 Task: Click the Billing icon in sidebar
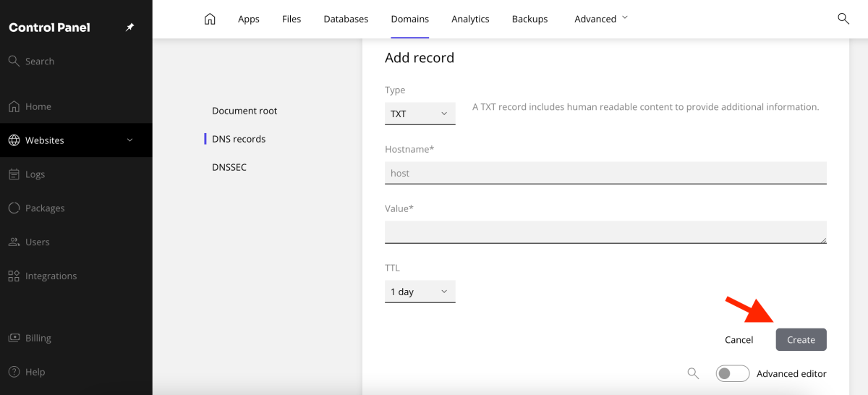click(14, 339)
